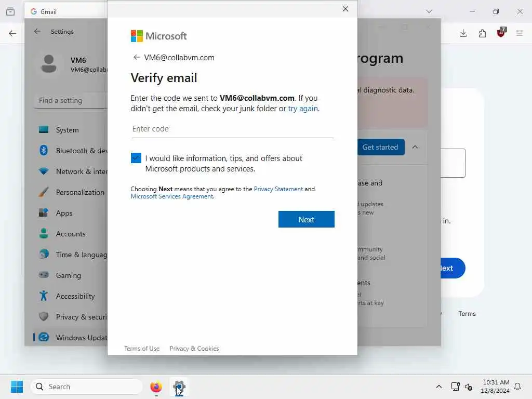Screen dimensions: 532x399
Task: Uncheck the Microsoft offers information checkbox
Action: tap(136, 158)
